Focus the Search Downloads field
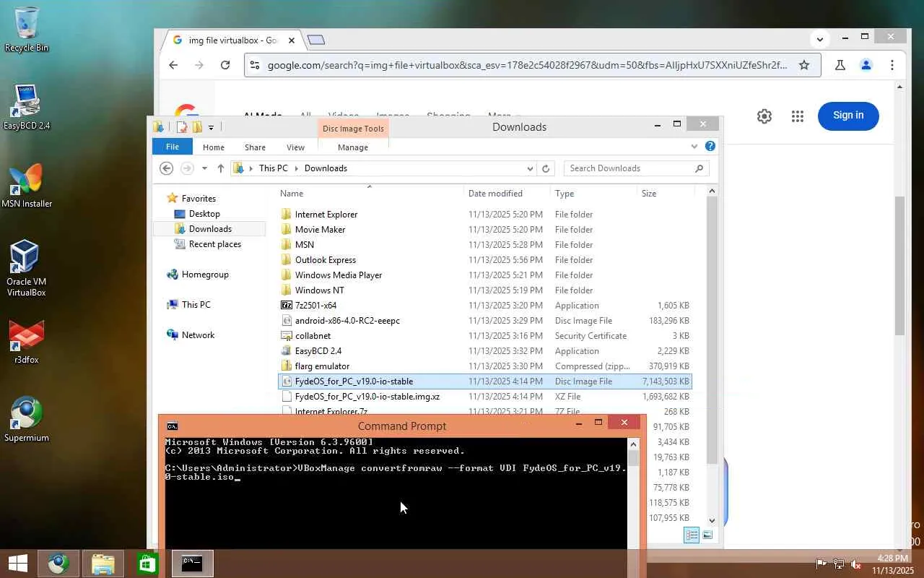Viewport: 924px width, 578px height. point(637,168)
